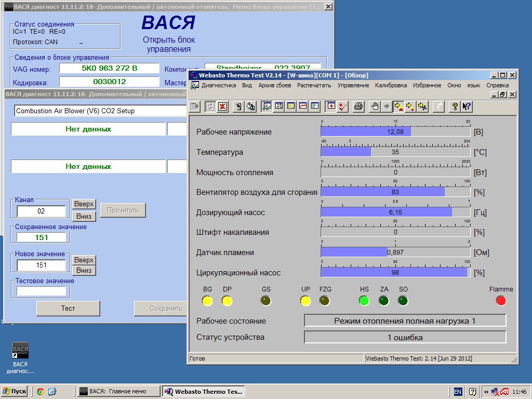Click the heater device toolbar icon
532x399 pixels.
coord(238,107)
